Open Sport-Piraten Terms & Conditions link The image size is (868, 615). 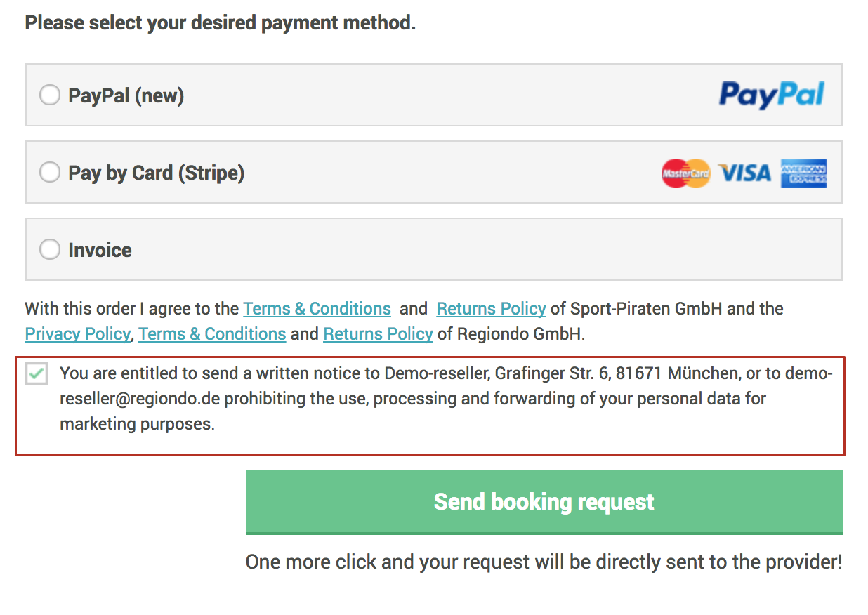317,309
